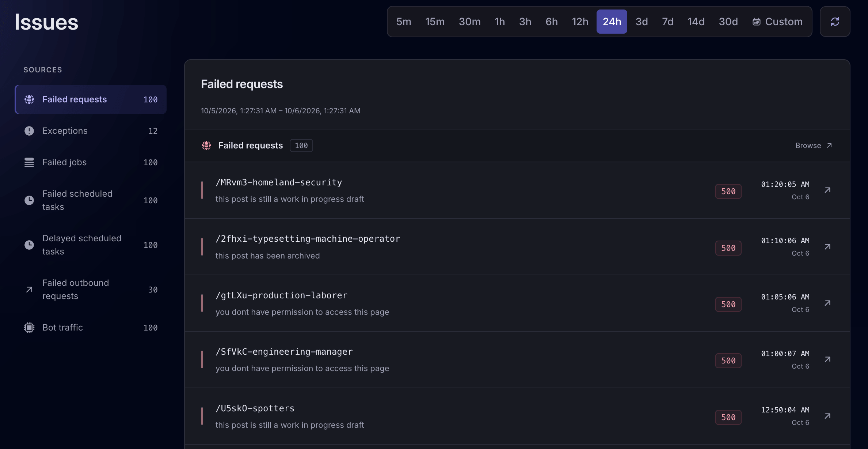Select the 3h time range
Screen dimensions: 868x449
[525, 22]
